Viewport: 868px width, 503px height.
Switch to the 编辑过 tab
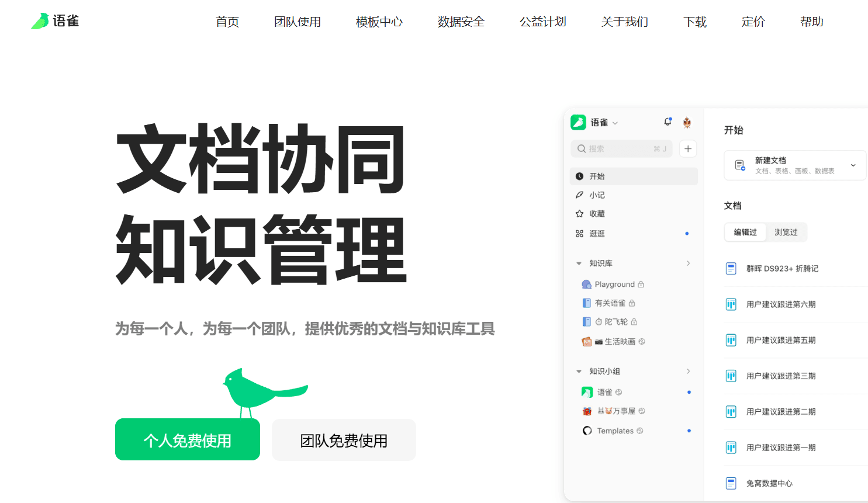tap(745, 233)
